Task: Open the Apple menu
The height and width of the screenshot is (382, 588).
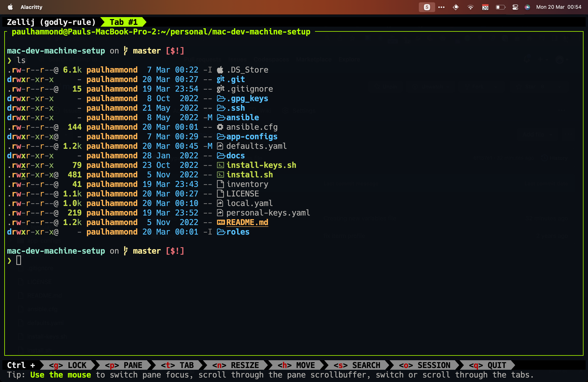Action: pyautogui.click(x=10, y=7)
